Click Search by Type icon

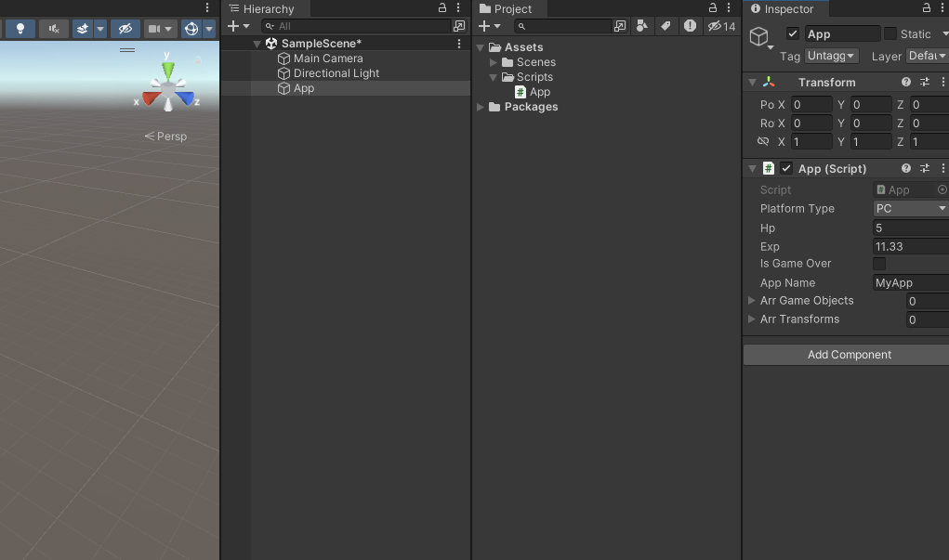click(x=642, y=26)
